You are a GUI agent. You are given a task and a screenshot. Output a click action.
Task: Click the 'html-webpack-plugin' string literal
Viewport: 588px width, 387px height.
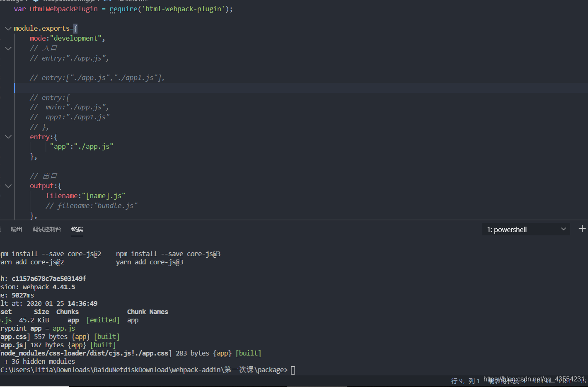(x=183, y=9)
